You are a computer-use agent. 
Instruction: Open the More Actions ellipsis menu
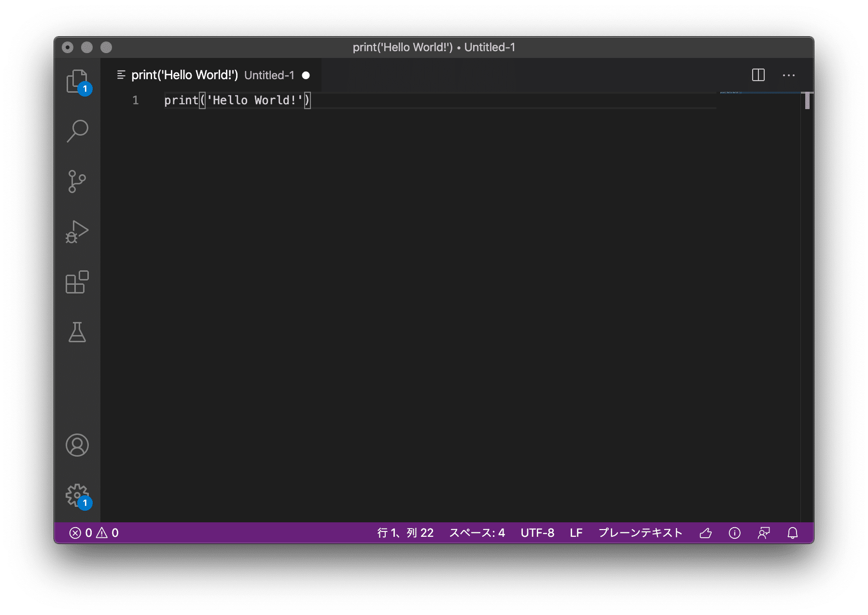(788, 75)
